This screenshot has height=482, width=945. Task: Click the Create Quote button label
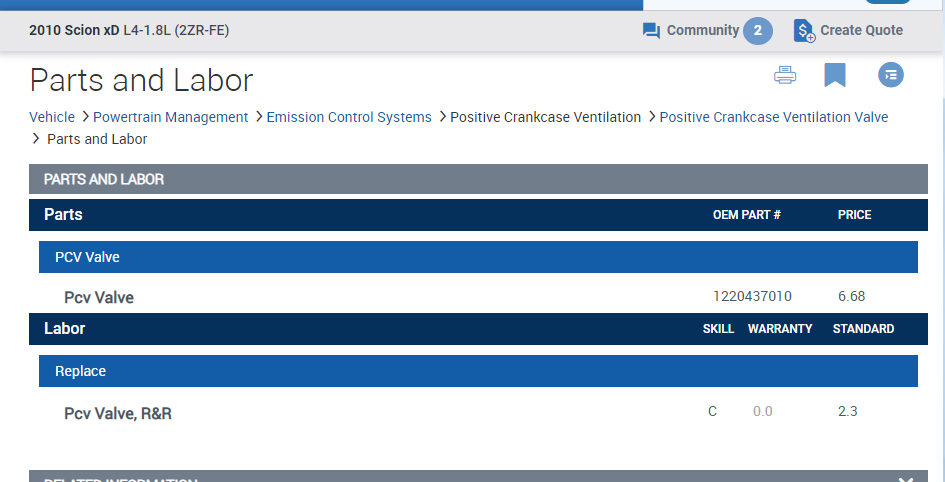pos(861,31)
